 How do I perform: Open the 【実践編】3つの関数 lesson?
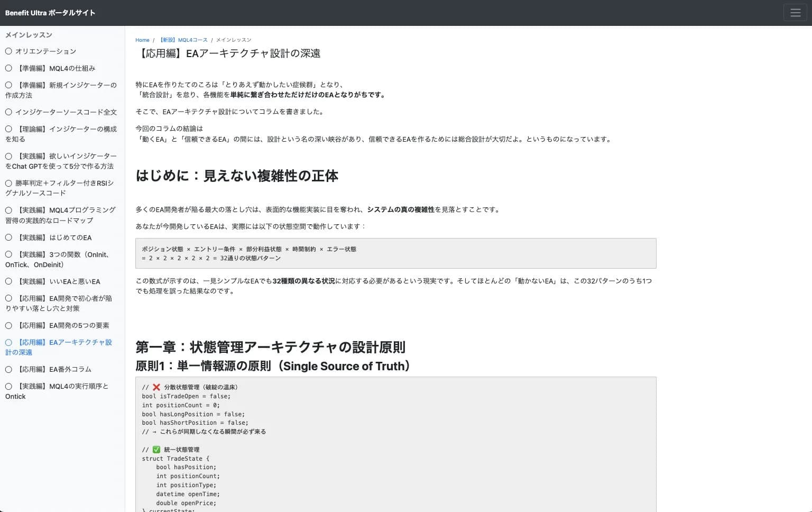coord(62,259)
